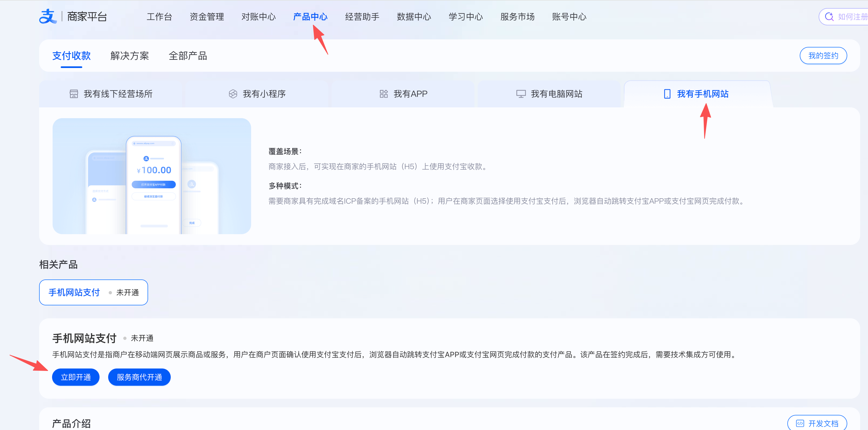
Task: Click the 立即开通 button
Action: coord(76,377)
